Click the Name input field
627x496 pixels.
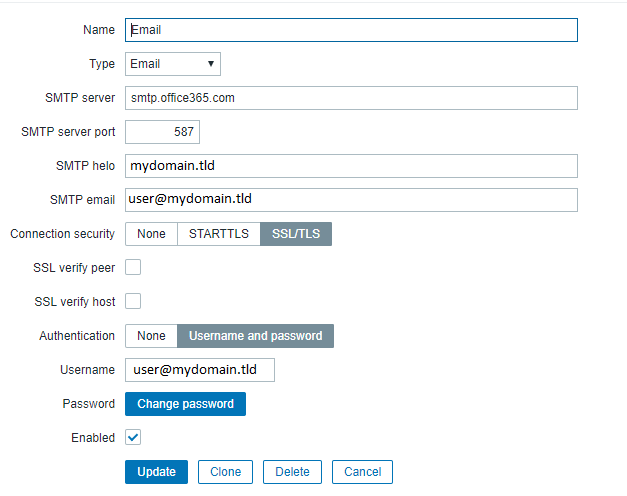coord(351,30)
